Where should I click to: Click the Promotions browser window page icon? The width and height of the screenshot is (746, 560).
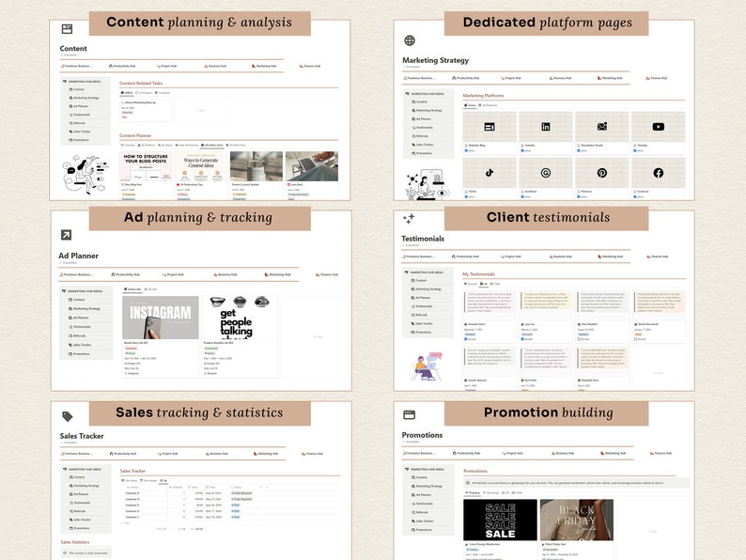coord(409,415)
